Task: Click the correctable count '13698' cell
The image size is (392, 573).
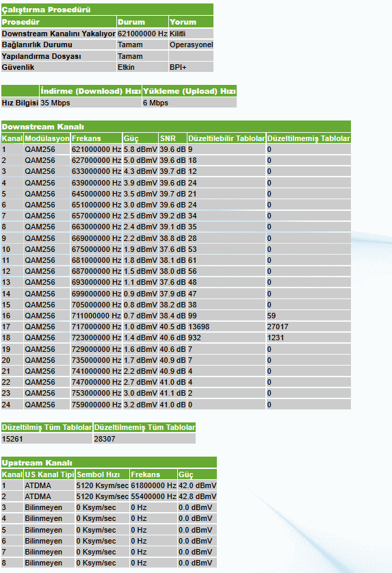Action: 226,327
